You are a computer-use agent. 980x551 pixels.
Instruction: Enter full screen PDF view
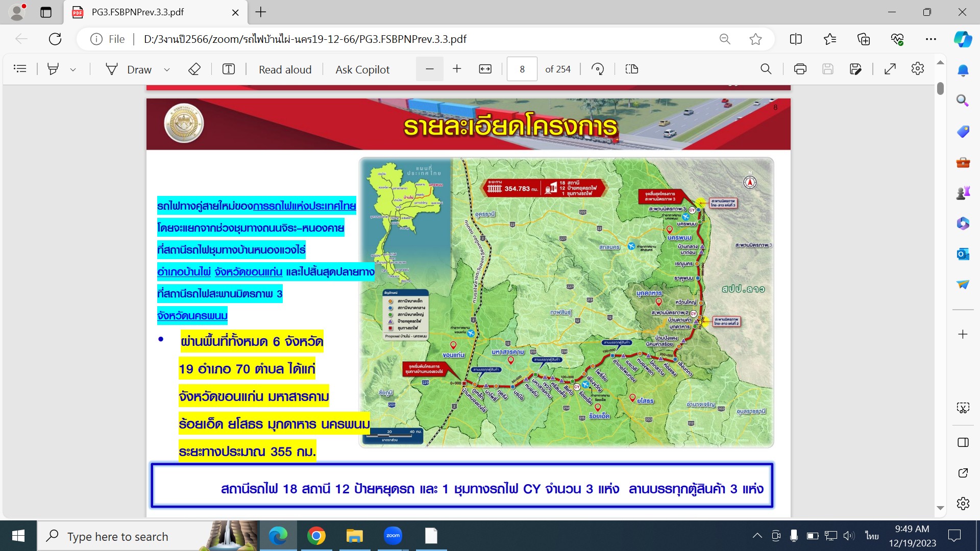pyautogui.click(x=890, y=69)
